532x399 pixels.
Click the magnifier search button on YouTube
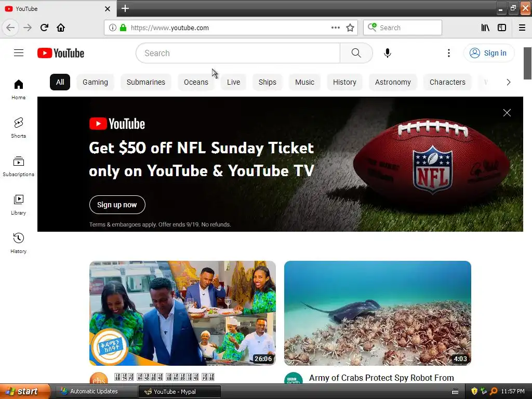[x=356, y=53]
